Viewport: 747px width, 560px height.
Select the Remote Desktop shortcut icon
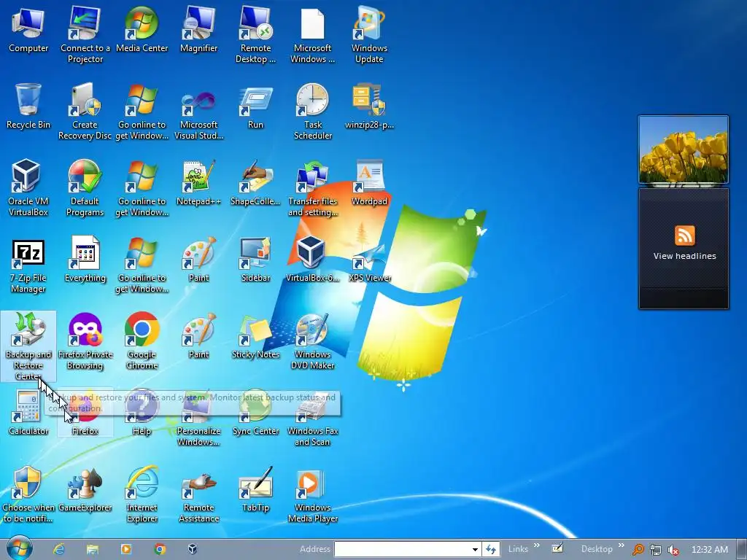tap(255, 34)
